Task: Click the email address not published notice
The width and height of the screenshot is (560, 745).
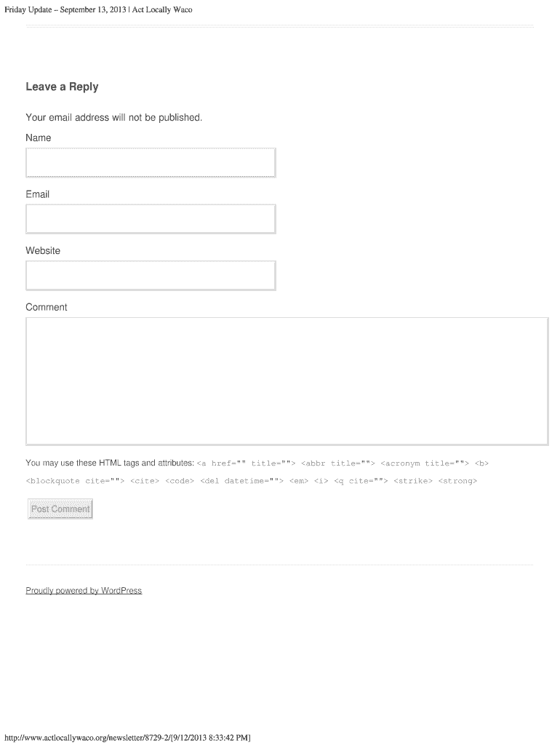Action: coord(114,118)
